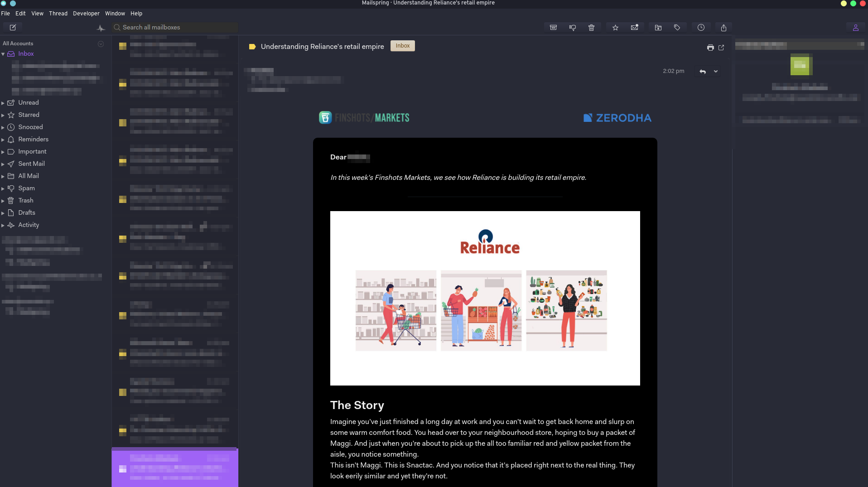Toggle the star on the open email
This screenshot has height=487, width=868.
point(615,28)
